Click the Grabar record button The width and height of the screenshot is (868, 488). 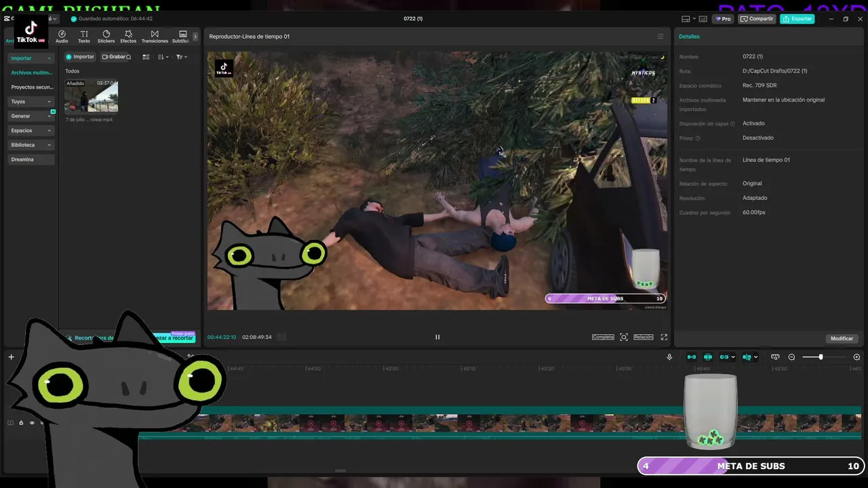point(113,57)
